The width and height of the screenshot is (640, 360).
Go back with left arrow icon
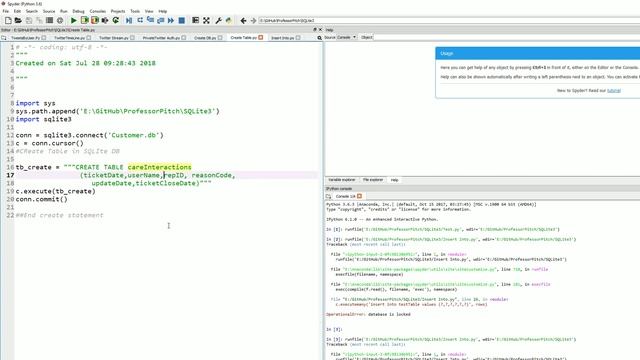(243, 20)
